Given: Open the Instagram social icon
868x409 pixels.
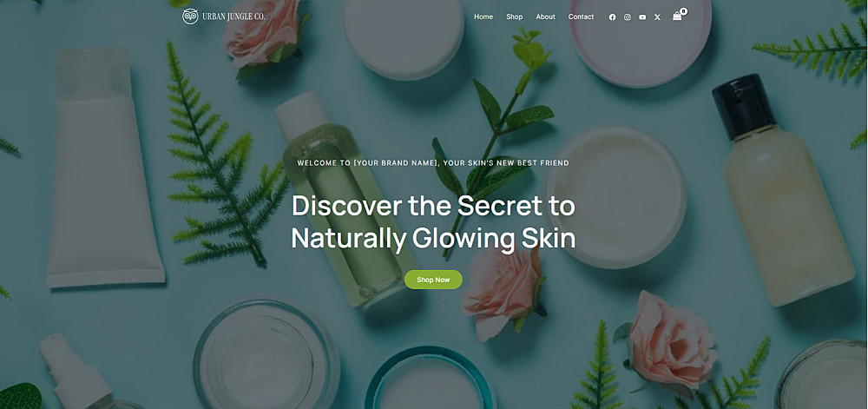Looking at the screenshot, I should tap(628, 17).
